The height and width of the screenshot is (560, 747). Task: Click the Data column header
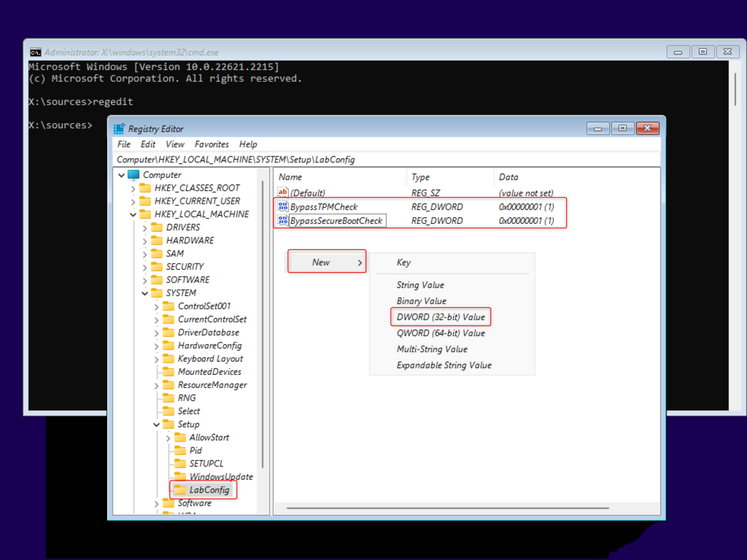coord(508,177)
